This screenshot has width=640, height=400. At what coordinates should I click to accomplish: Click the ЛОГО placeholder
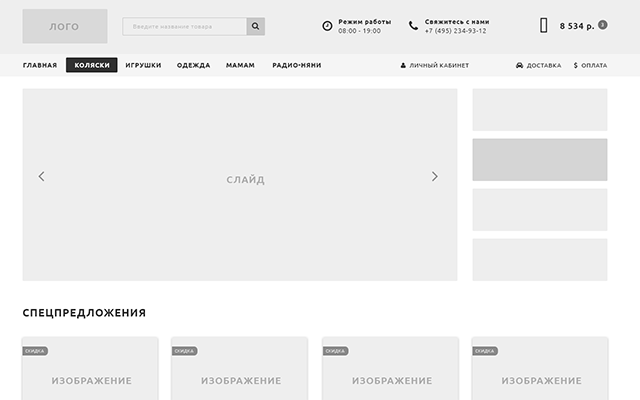click(x=65, y=26)
